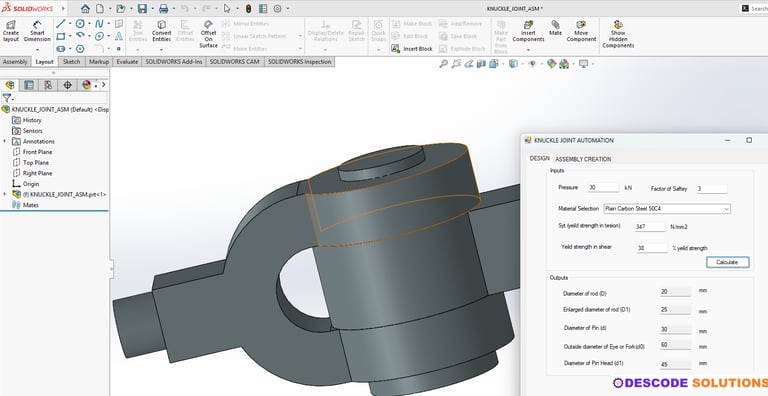Select Mates folder in feature tree

pyautogui.click(x=30, y=205)
